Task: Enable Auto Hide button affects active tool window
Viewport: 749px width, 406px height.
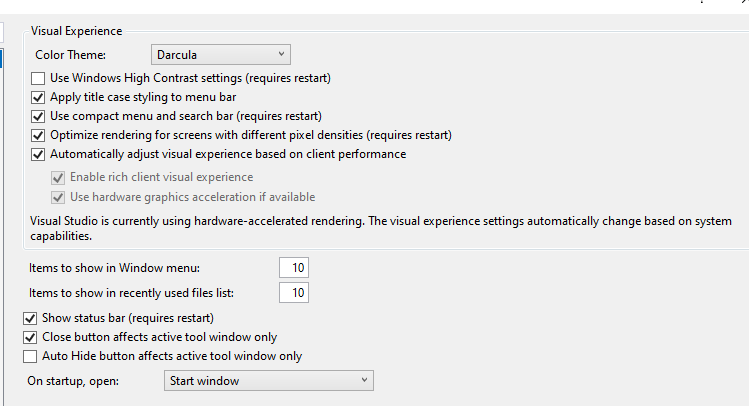Action: (x=29, y=356)
